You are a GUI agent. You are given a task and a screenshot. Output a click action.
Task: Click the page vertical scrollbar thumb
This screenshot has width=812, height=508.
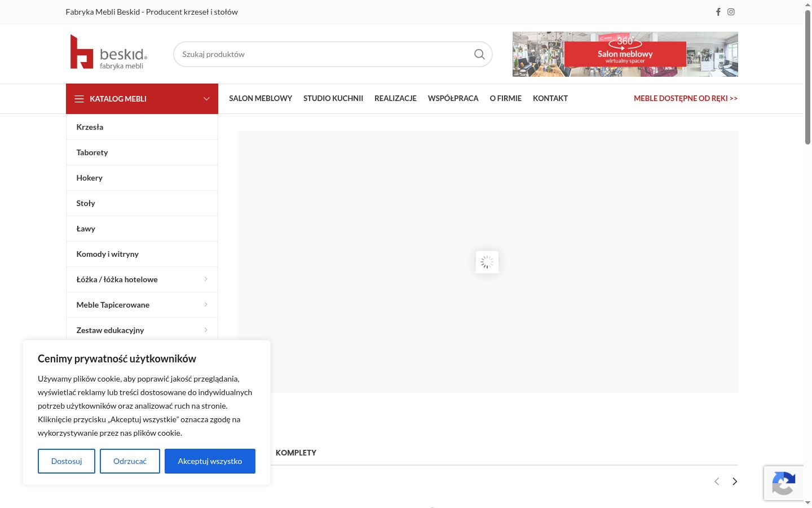pyautogui.click(x=807, y=77)
